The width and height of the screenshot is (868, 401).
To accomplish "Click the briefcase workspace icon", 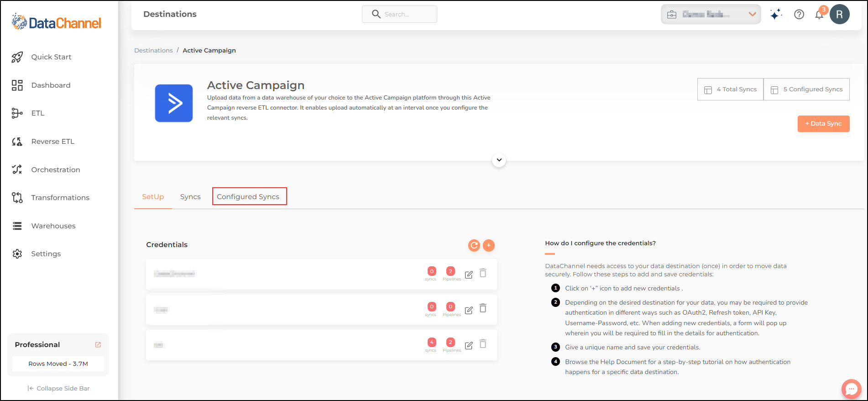I will point(672,15).
